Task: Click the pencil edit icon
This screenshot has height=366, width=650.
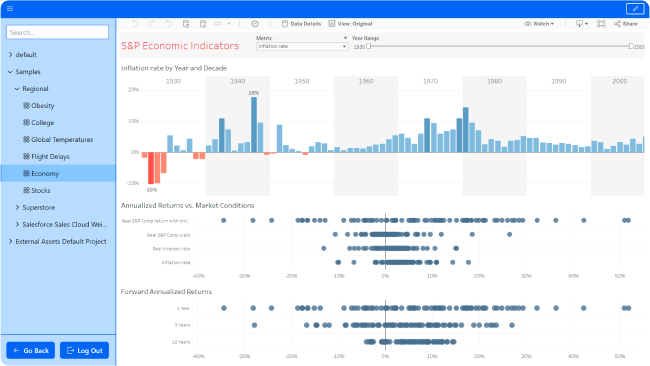Action: [x=635, y=8]
